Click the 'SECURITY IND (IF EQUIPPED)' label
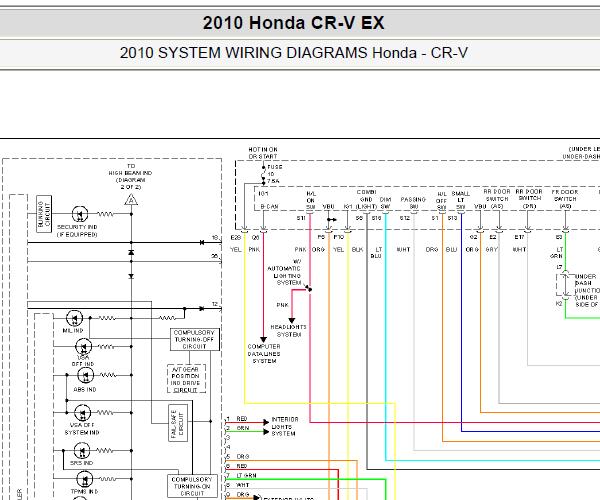The image size is (600, 500). 77,231
